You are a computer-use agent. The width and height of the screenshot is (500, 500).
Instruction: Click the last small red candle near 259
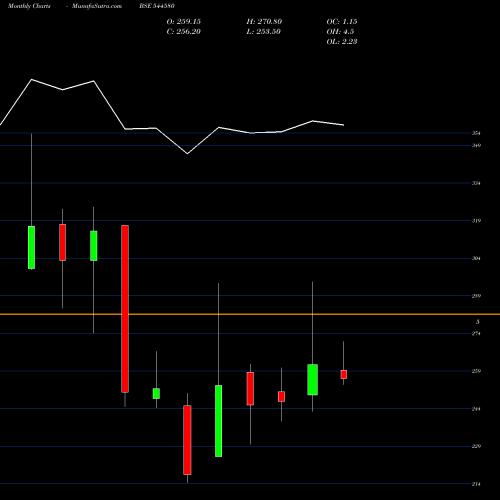click(344, 374)
